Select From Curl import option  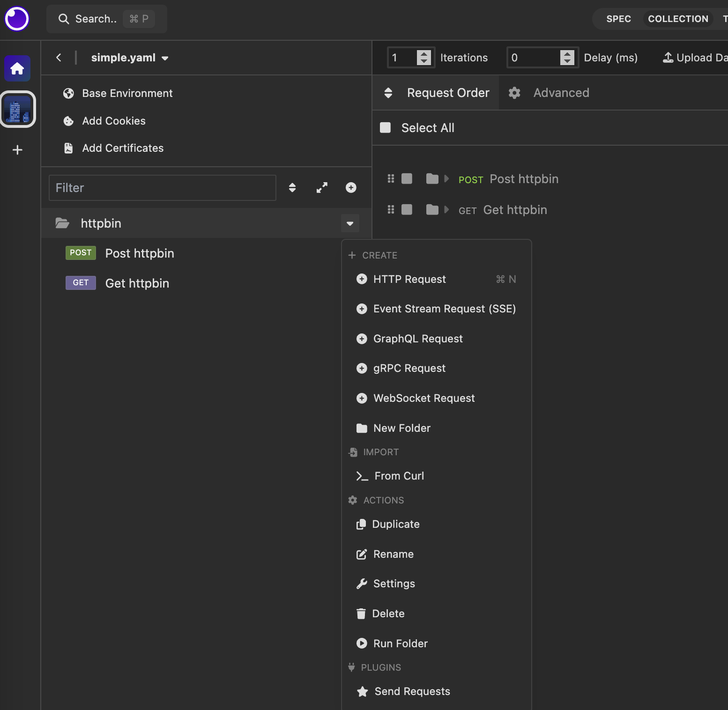pyautogui.click(x=437, y=476)
